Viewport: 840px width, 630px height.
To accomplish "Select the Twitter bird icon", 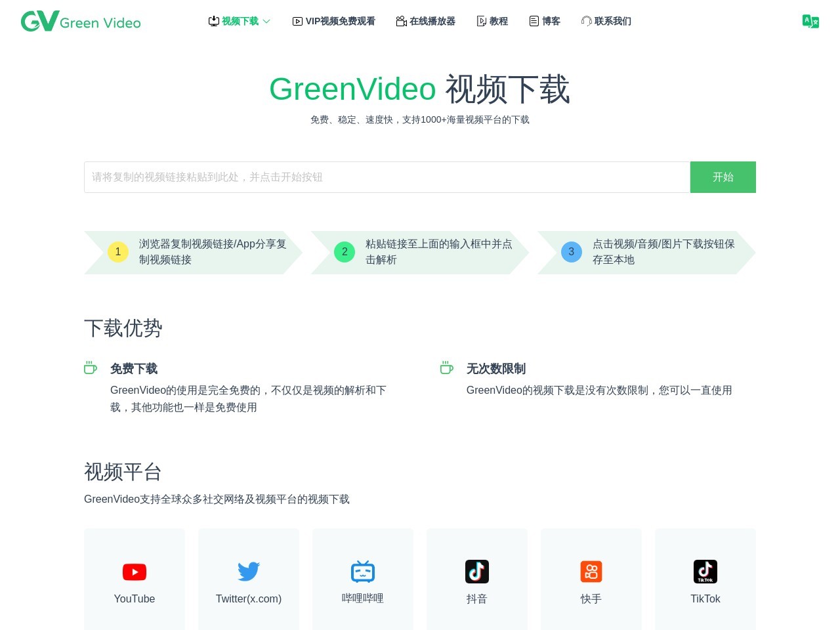I will (249, 572).
